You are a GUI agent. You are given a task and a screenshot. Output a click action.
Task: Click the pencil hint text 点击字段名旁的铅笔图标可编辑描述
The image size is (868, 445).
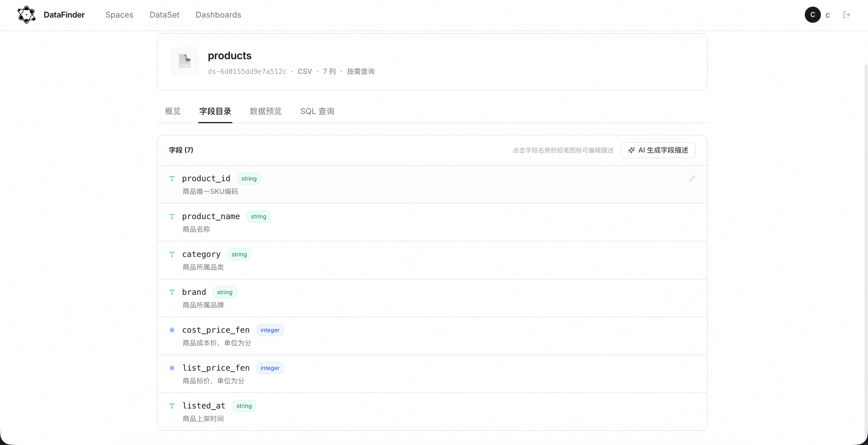tap(563, 151)
